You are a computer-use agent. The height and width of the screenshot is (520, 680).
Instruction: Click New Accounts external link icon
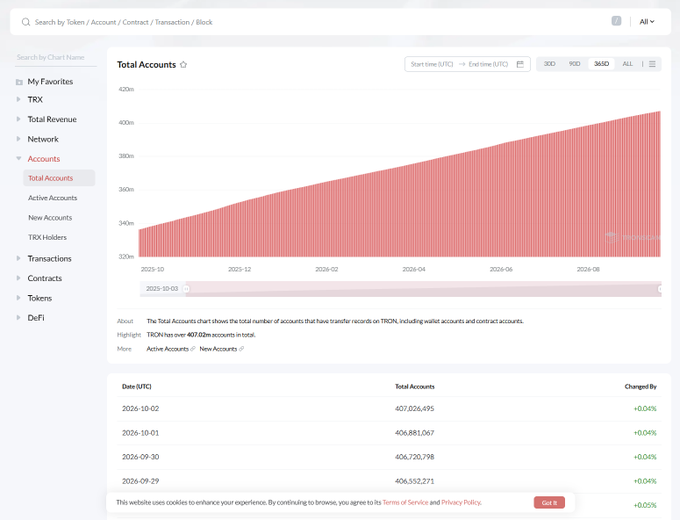click(x=242, y=349)
